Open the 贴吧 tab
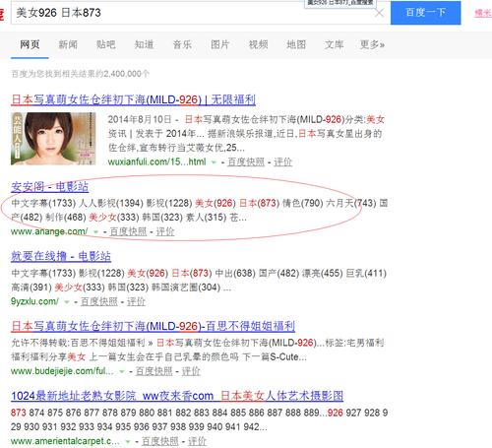Screen dimensions: 492x448 pos(106,44)
